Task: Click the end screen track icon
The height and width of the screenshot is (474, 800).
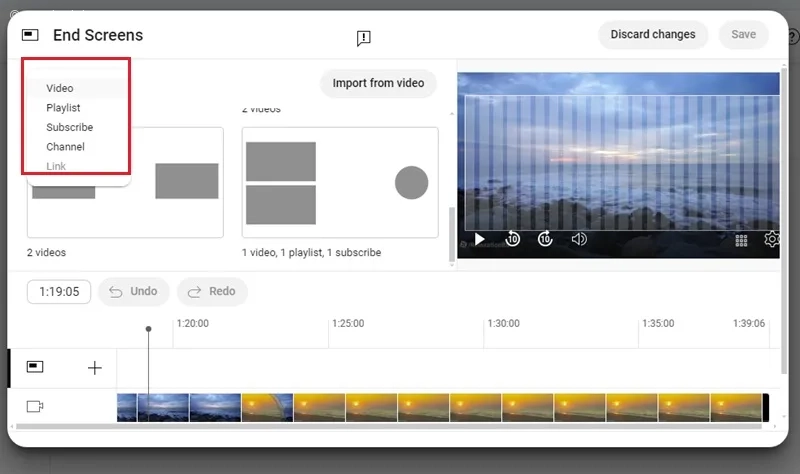Action: pos(35,366)
